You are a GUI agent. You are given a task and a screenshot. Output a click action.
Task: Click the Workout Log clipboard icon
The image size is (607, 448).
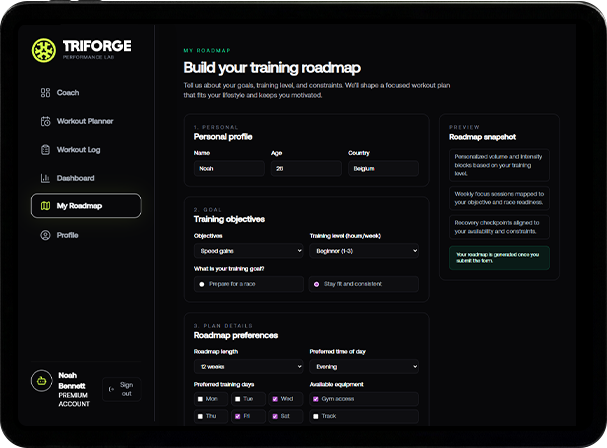click(46, 150)
